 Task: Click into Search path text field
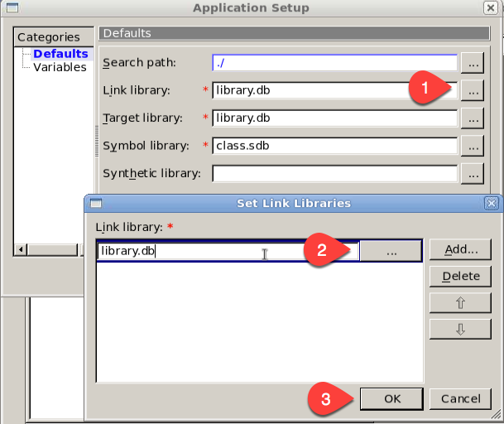(334, 63)
